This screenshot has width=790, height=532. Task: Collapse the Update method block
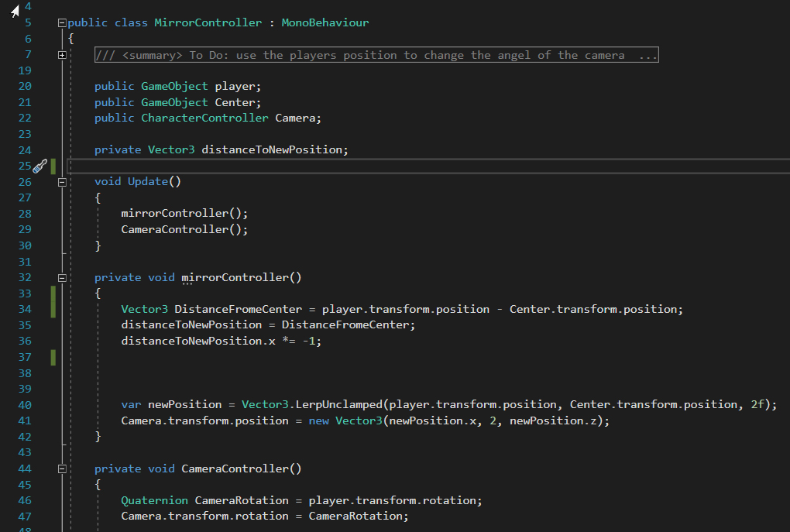(61, 182)
